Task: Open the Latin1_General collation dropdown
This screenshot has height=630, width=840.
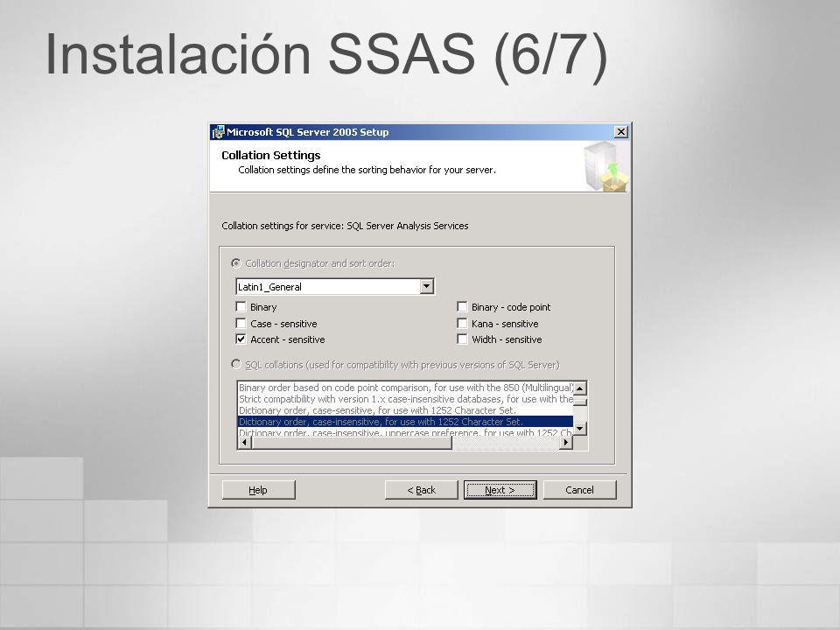Action: pyautogui.click(x=426, y=286)
